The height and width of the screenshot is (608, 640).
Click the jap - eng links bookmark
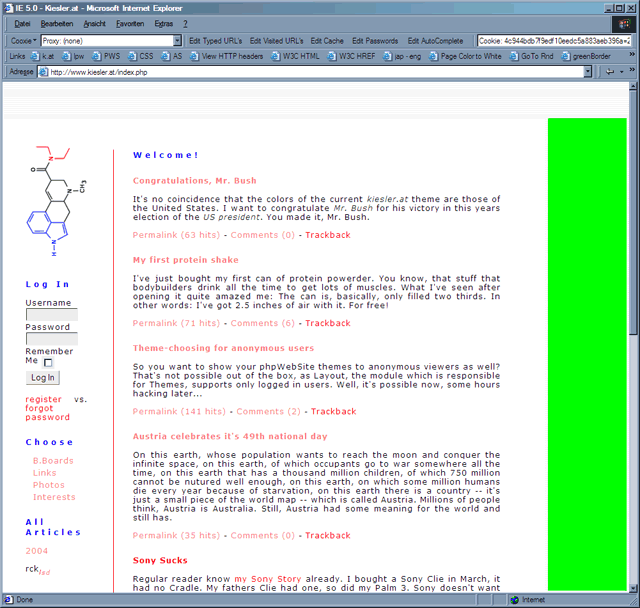click(406, 56)
